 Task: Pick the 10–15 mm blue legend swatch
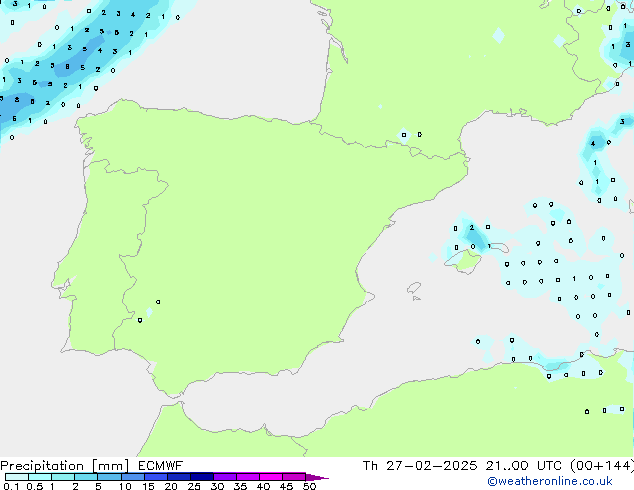(x=132, y=477)
